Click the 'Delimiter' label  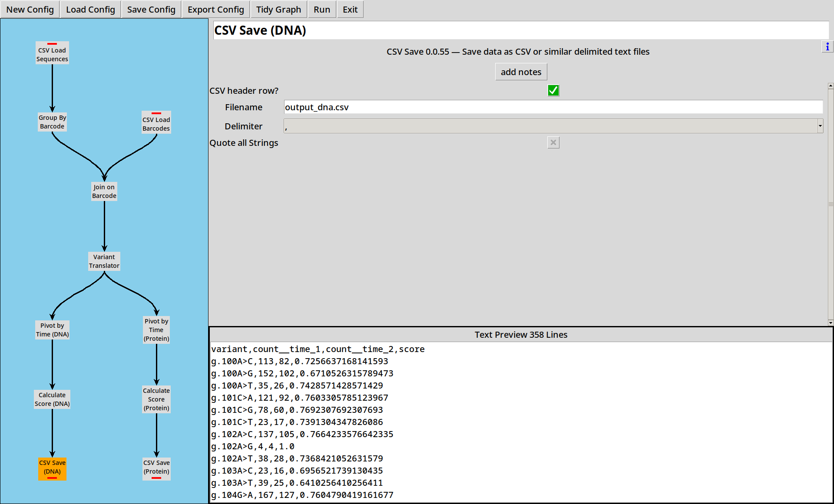pyautogui.click(x=243, y=126)
